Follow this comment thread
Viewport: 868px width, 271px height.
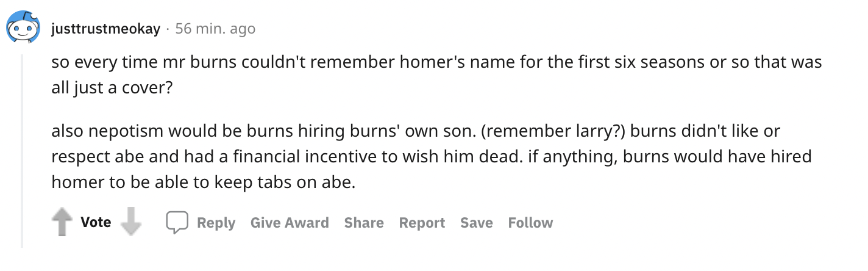530,223
